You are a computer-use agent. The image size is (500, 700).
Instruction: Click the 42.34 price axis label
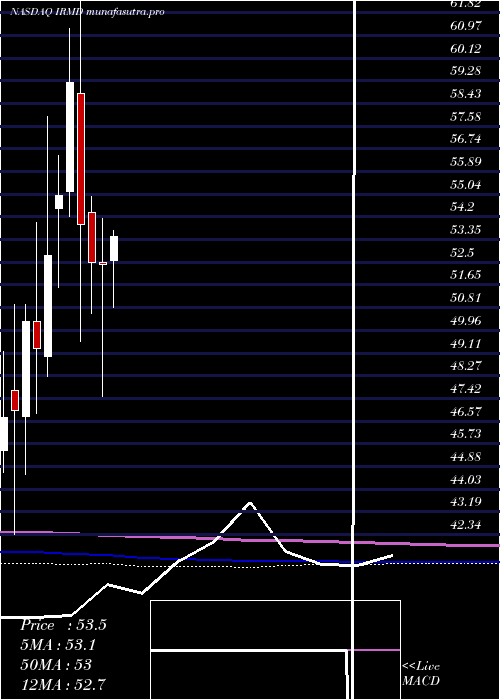coord(466,525)
